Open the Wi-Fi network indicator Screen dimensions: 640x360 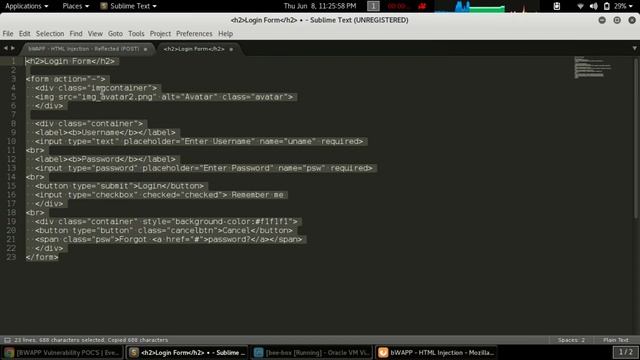coord(580,6)
